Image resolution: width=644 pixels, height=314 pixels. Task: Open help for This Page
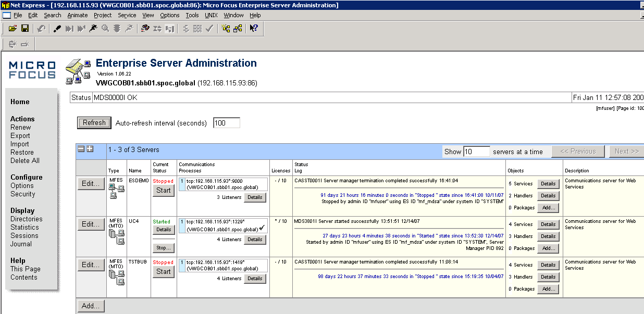click(x=26, y=269)
